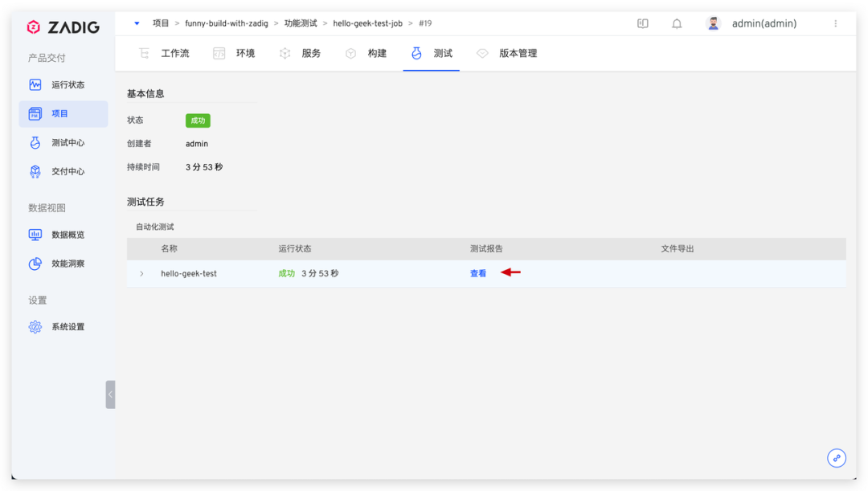Click the documentation book icon in header

pyautogui.click(x=643, y=23)
